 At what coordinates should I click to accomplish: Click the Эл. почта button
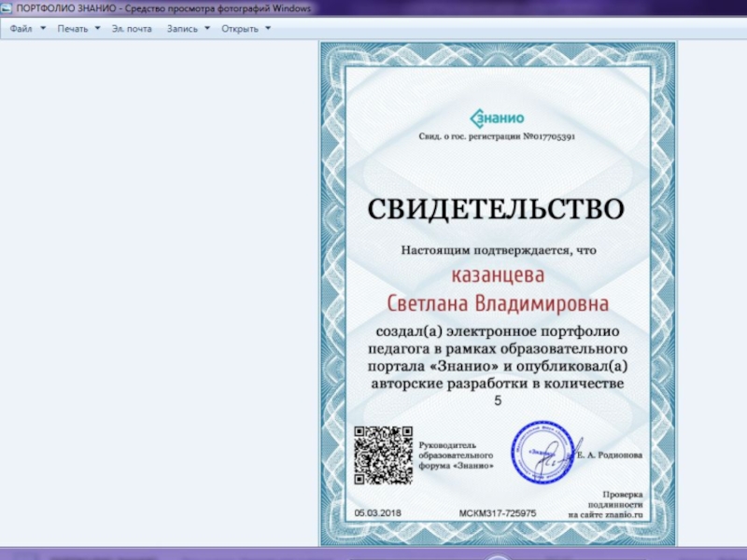(x=131, y=28)
